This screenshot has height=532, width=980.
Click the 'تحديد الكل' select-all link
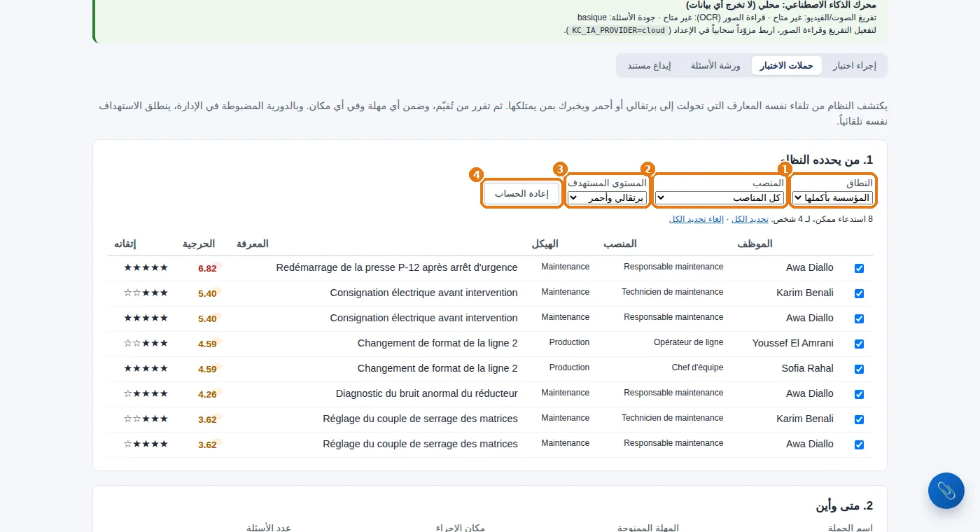coord(750,219)
